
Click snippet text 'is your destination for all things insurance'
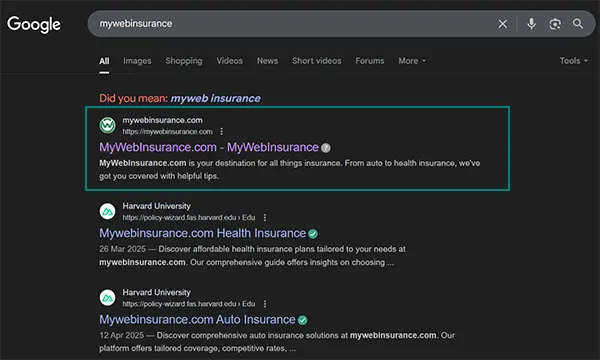click(264, 163)
